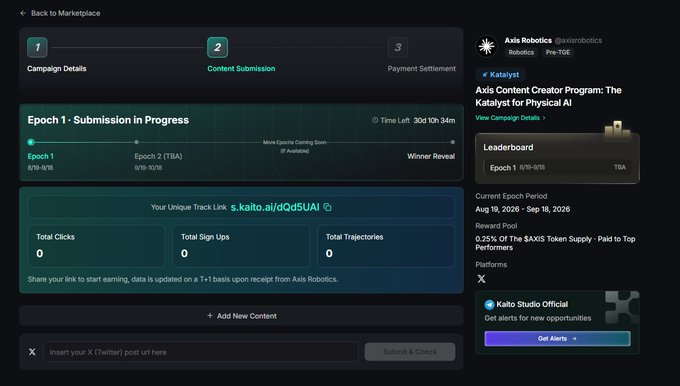Click the Kaito Studio Official title

[x=532, y=304]
